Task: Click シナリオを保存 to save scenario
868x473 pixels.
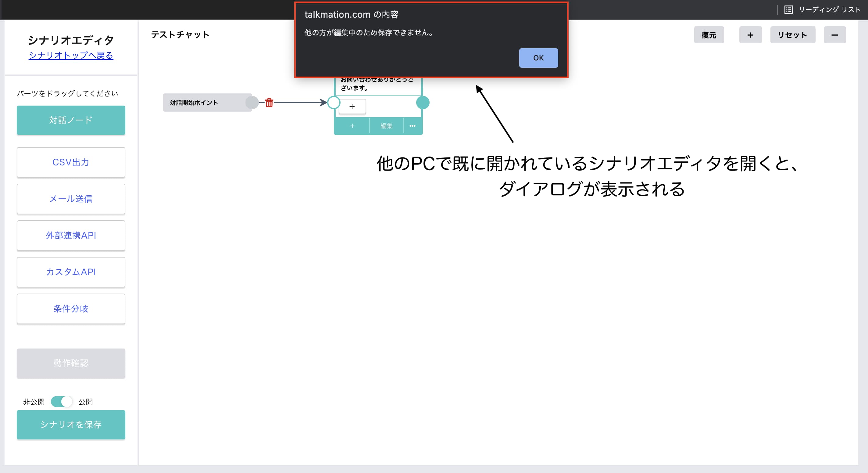Action: click(x=71, y=424)
